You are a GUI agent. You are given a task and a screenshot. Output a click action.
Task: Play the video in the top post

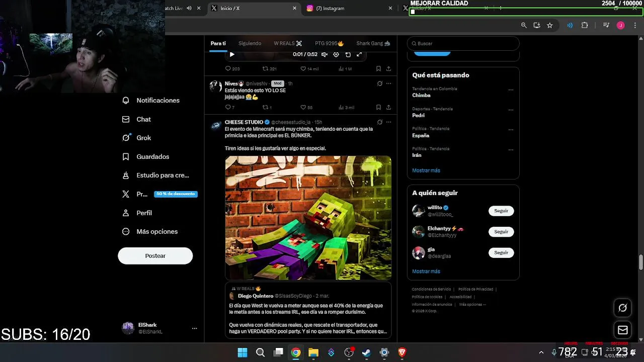coord(232,54)
